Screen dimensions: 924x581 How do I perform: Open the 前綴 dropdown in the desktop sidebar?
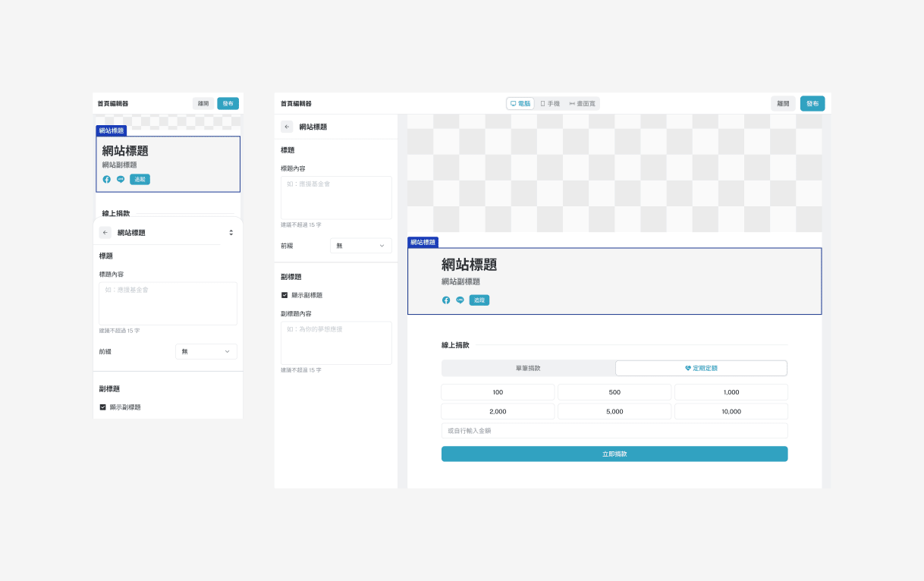coord(361,246)
